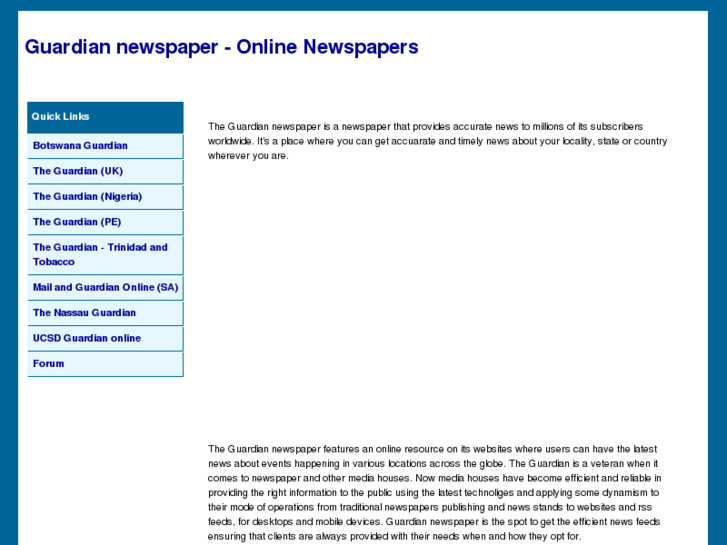
Task: Open The Guardian - Trinidad and Tobacco
Action: pyautogui.click(x=105, y=255)
